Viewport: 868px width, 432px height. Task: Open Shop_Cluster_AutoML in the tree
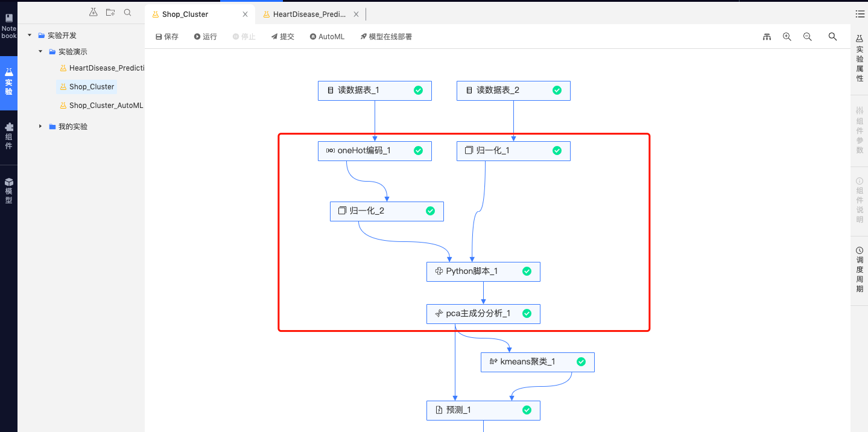coord(101,105)
